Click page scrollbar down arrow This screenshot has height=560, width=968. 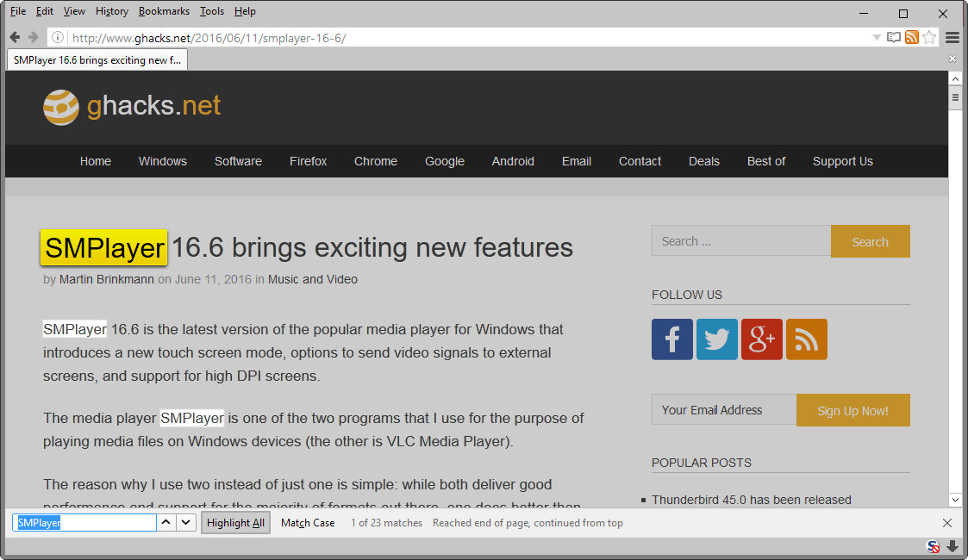coord(955,500)
